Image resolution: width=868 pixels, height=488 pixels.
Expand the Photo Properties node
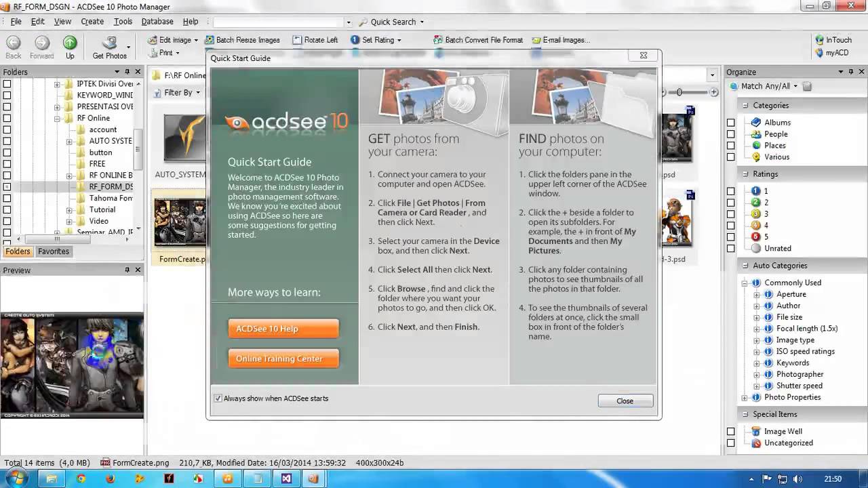point(745,398)
